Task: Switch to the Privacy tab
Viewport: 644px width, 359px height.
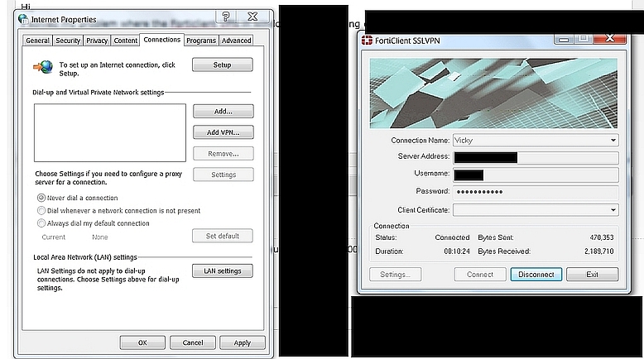Action: tap(97, 41)
